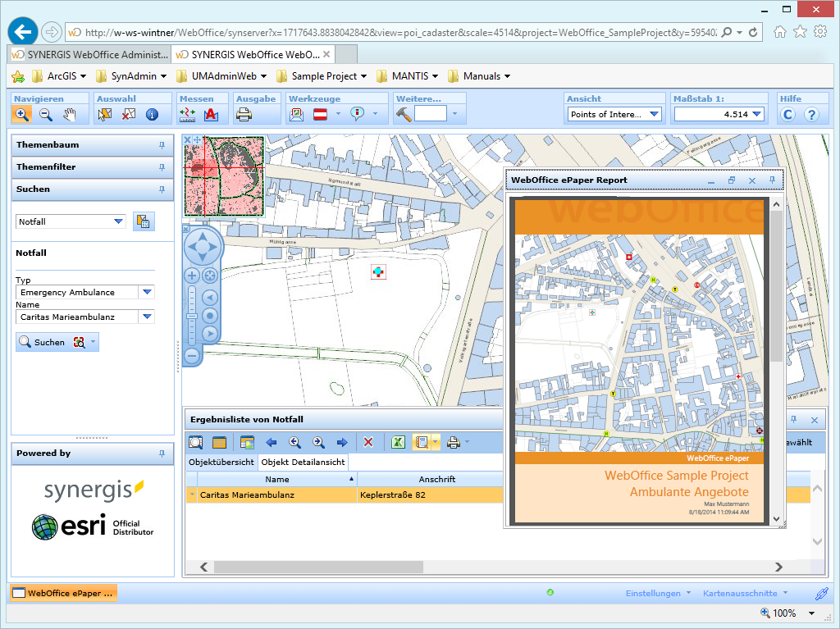Viewport: 840px width, 629px height.
Task: Open the Typ dropdown showing Emergency Ambulance
Action: pyautogui.click(x=147, y=292)
